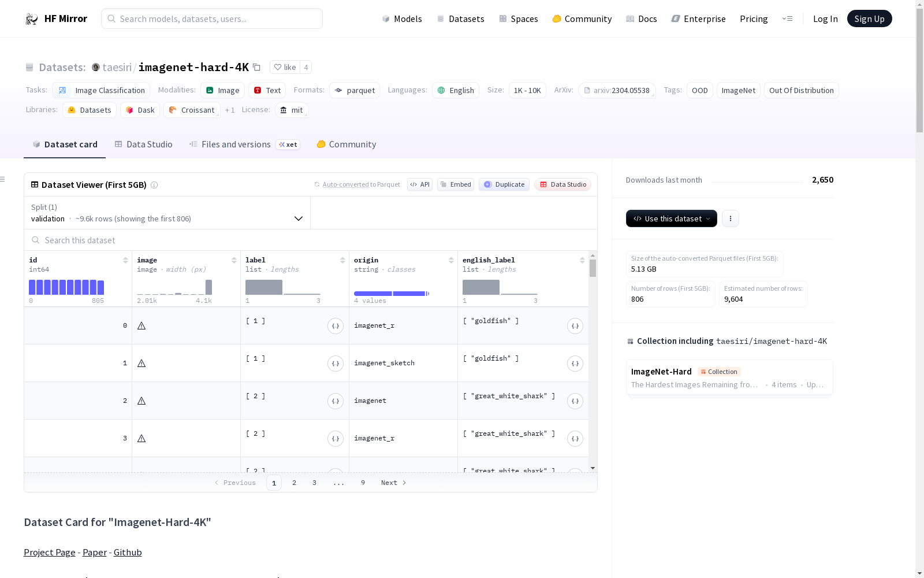Jump to page 9 of the viewer
The image size is (924, 578).
coord(363,483)
